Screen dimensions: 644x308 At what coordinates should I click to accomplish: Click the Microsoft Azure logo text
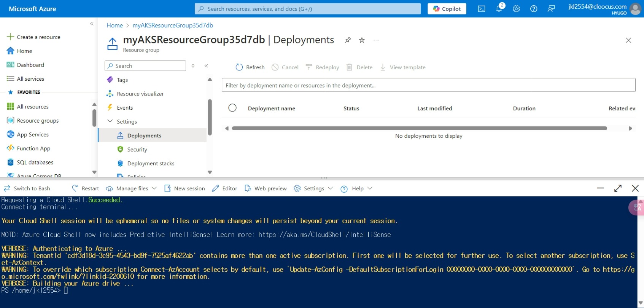[32, 9]
